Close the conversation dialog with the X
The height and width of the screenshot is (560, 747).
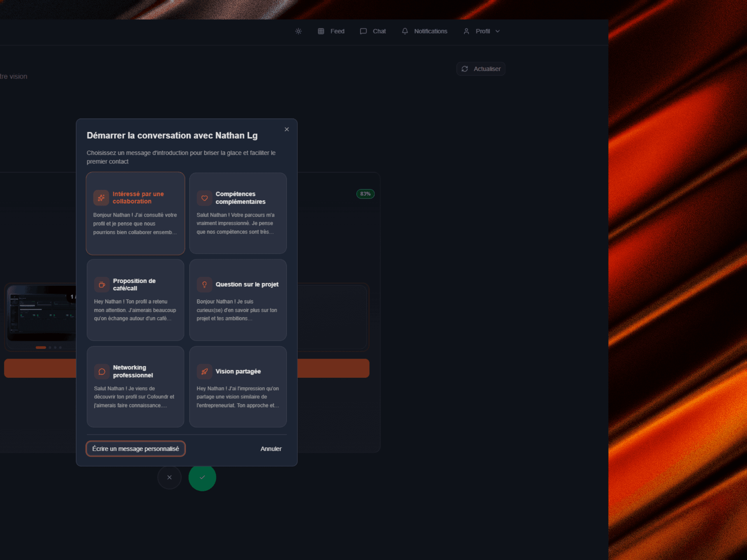tap(287, 129)
